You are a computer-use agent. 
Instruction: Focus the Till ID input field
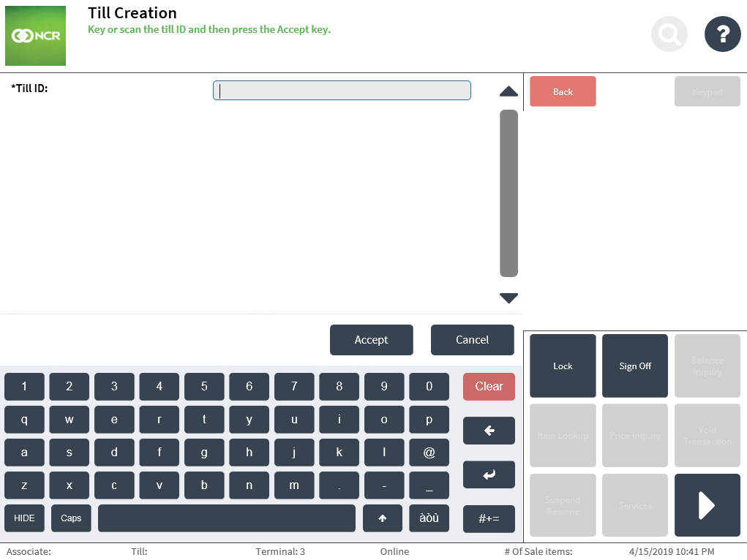point(342,91)
